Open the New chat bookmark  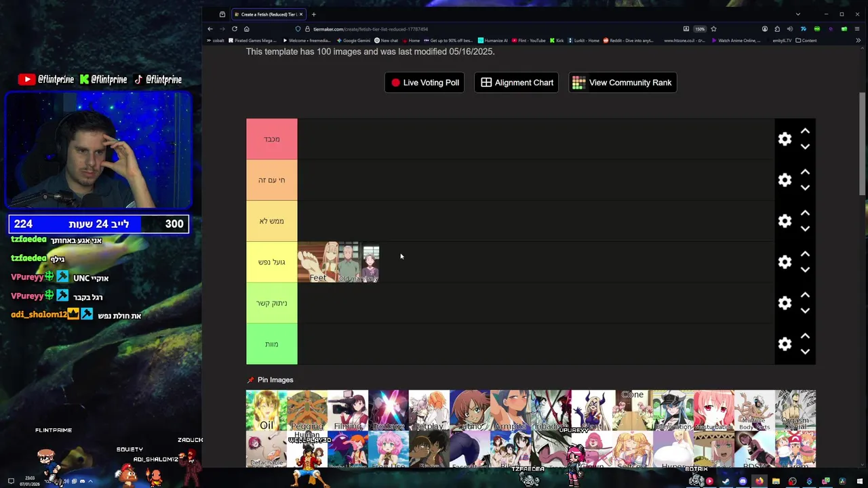pos(387,41)
